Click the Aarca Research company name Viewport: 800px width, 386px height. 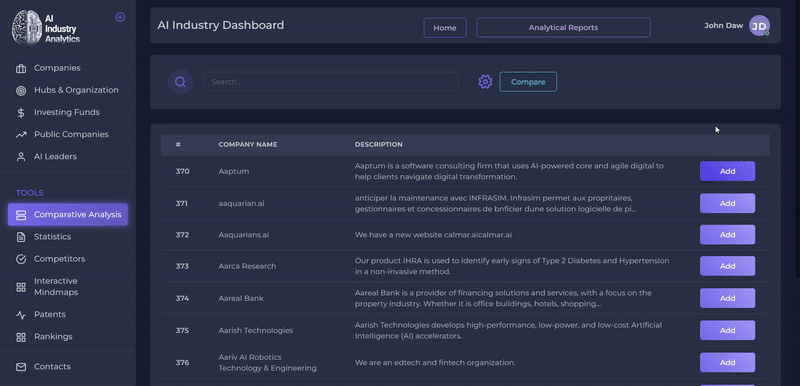(247, 266)
